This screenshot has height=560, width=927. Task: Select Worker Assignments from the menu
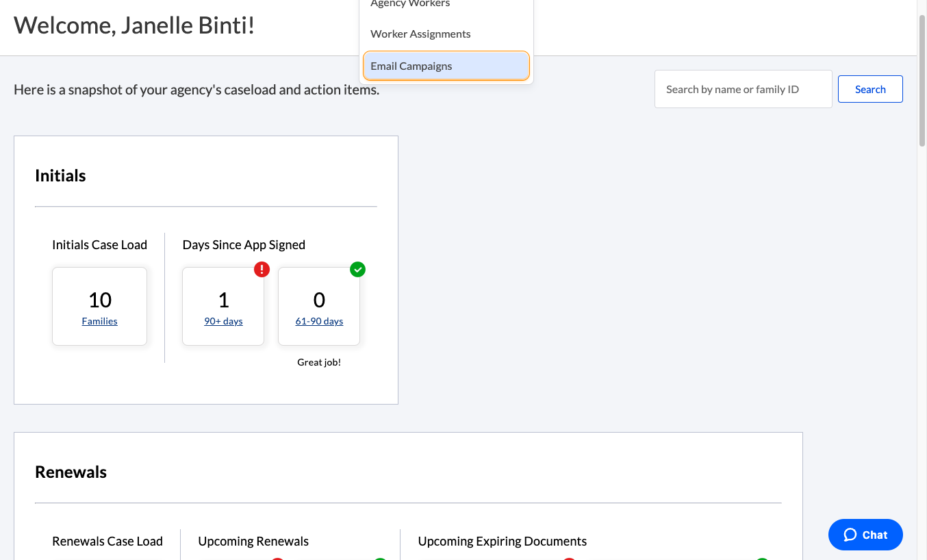point(446,34)
